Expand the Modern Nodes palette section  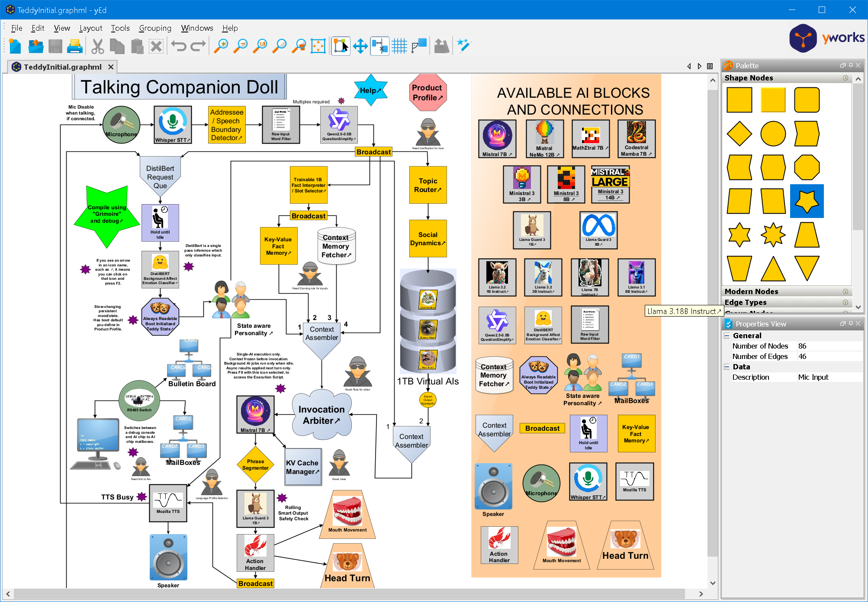click(x=845, y=291)
